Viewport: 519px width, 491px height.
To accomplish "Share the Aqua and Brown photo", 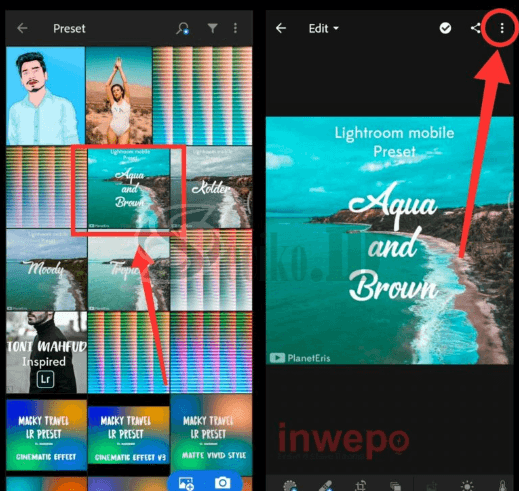I will point(476,28).
